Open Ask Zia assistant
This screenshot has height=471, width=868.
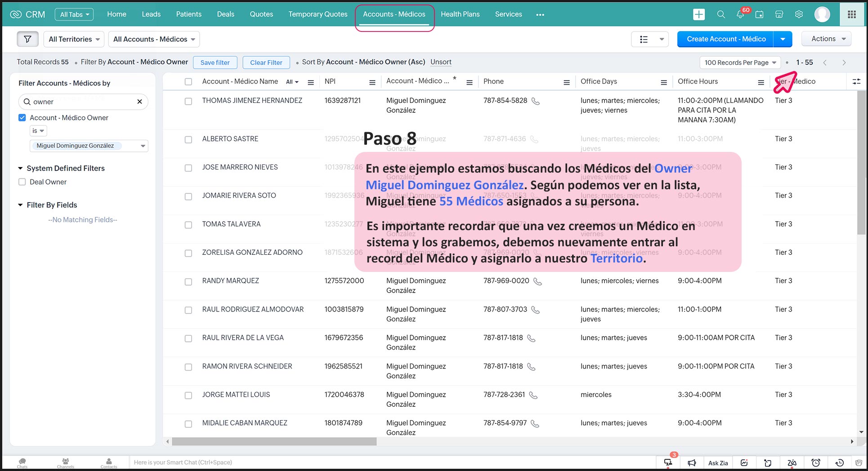(718, 463)
